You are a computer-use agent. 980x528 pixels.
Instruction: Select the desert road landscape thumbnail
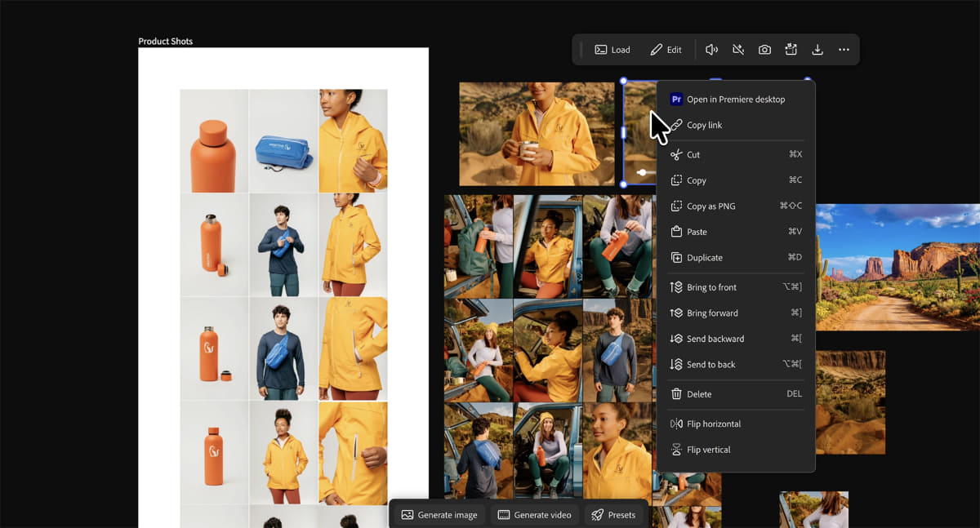coord(898,267)
